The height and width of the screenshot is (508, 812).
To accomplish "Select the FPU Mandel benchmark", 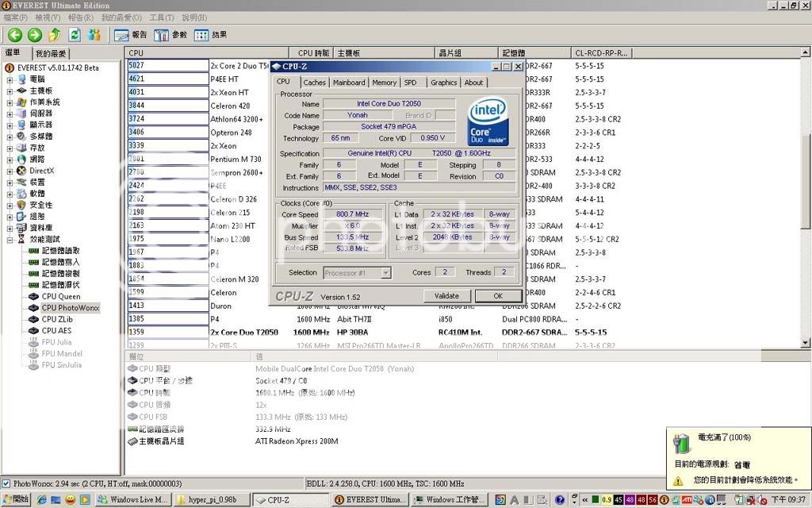I will coord(62,353).
